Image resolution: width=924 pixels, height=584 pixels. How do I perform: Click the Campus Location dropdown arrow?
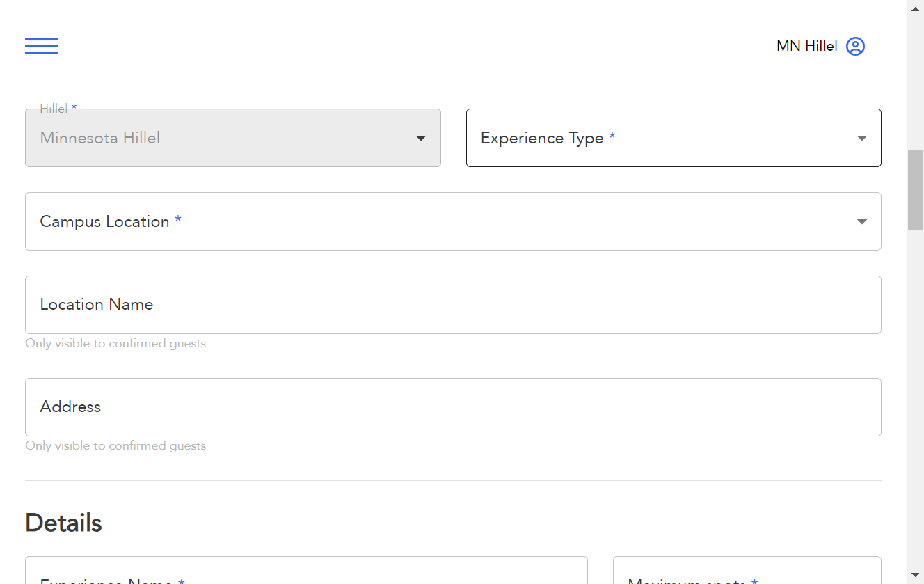pos(862,221)
